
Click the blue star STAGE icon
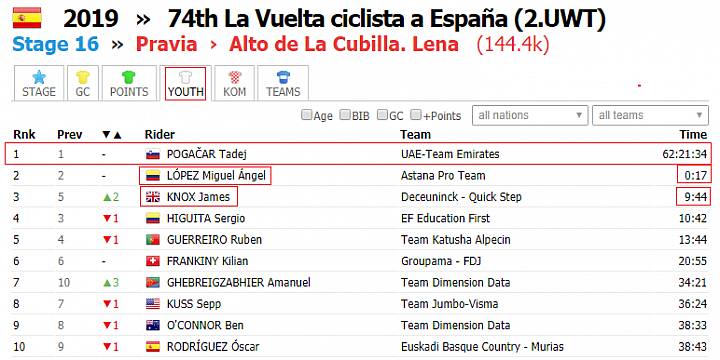[39, 76]
